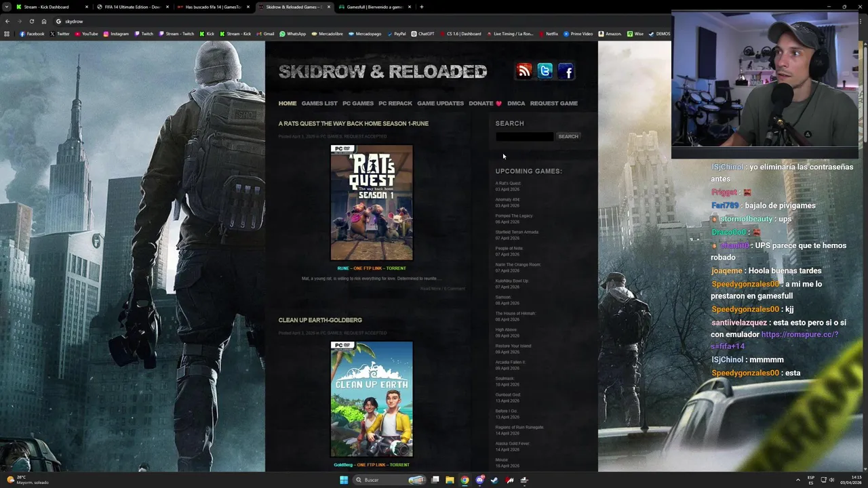Open People of Note in Upcoming Games
868x488 pixels.
click(509, 248)
